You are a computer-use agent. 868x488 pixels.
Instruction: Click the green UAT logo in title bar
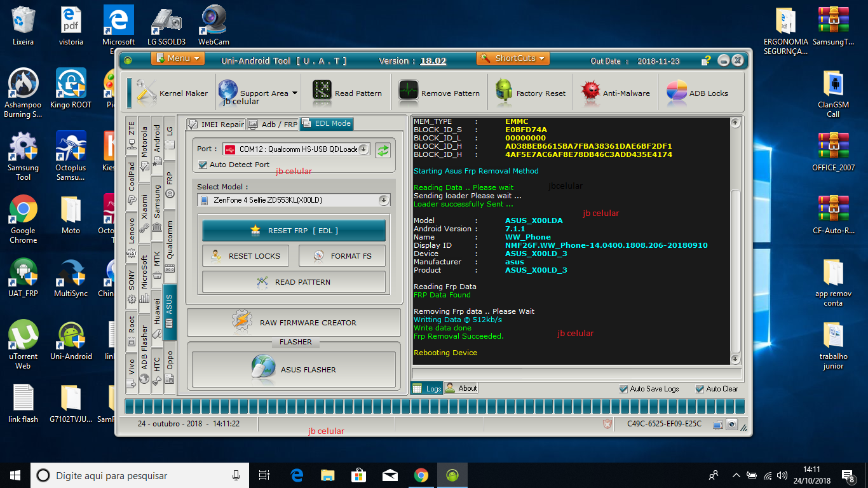click(128, 61)
